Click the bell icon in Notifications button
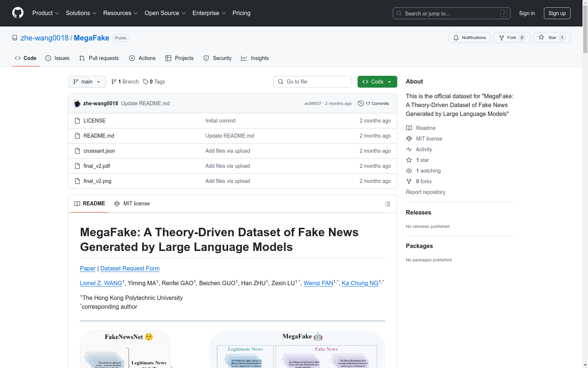 [x=456, y=38]
